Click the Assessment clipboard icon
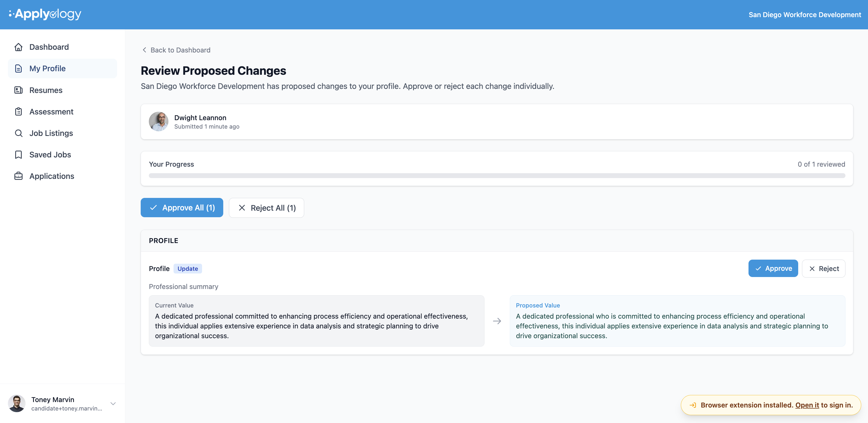 [18, 112]
